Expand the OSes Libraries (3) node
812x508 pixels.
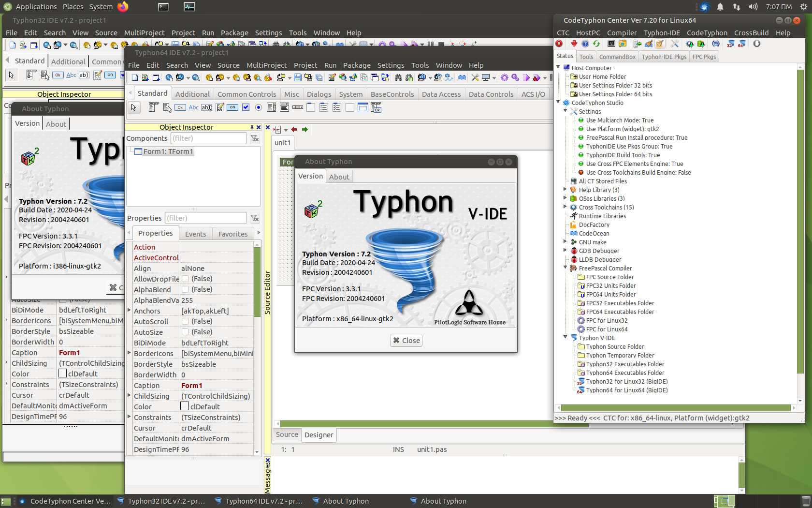(x=565, y=198)
